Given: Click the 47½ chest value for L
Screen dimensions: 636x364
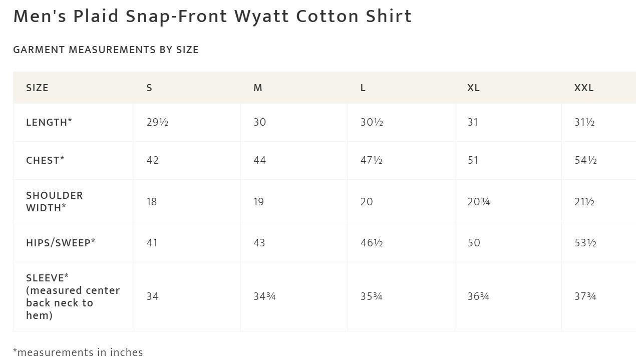Looking at the screenshot, I should (372, 160).
